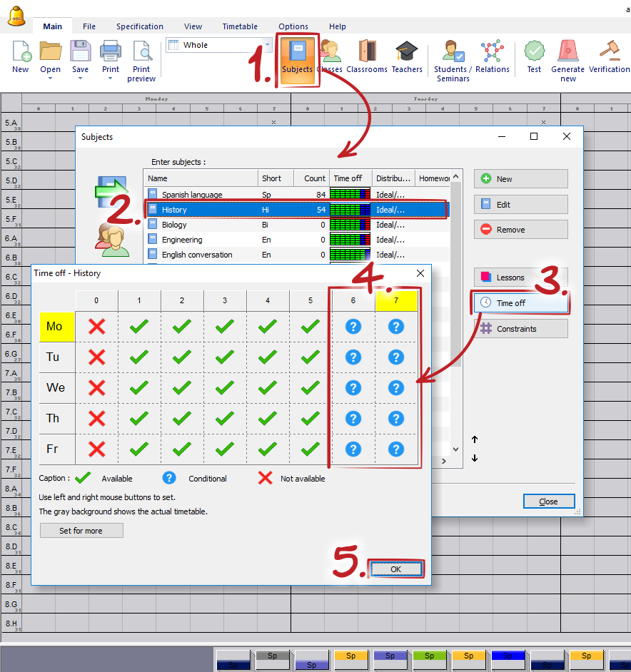Click the Save icon in ribbon
This screenshot has height=672, width=631.
(x=80, y=53)
